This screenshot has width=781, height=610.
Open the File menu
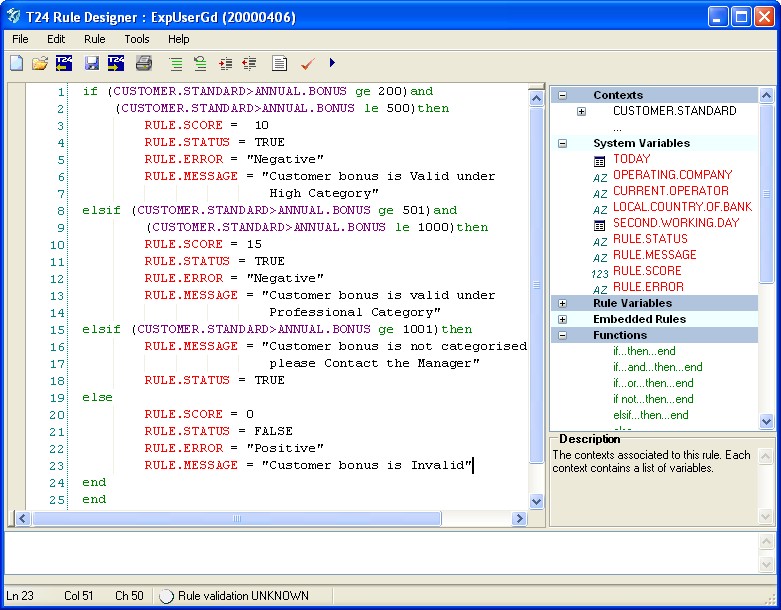pyautogui.click(x=20, y=39)
